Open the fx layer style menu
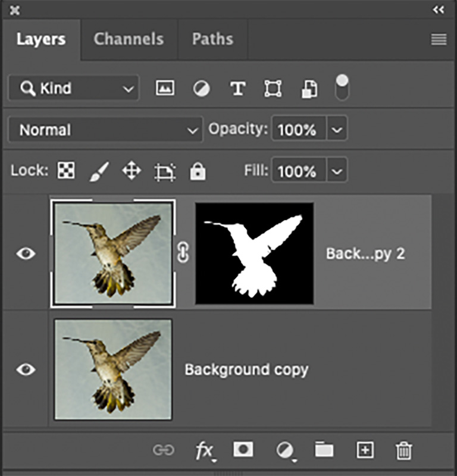Screen dimensions: 457x476 204,450
